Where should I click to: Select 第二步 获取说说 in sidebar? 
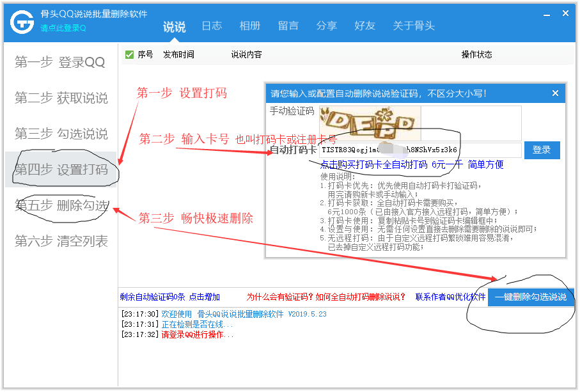pyautogui.click(x=60, y=98)
